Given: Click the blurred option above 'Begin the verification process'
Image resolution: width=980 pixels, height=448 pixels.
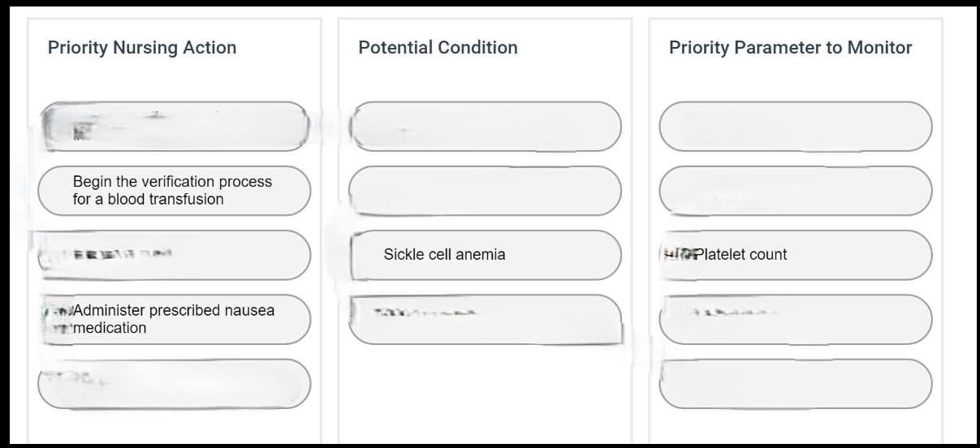Looking at the screenshot, I should pyautogui.click(x=174, y=127).
